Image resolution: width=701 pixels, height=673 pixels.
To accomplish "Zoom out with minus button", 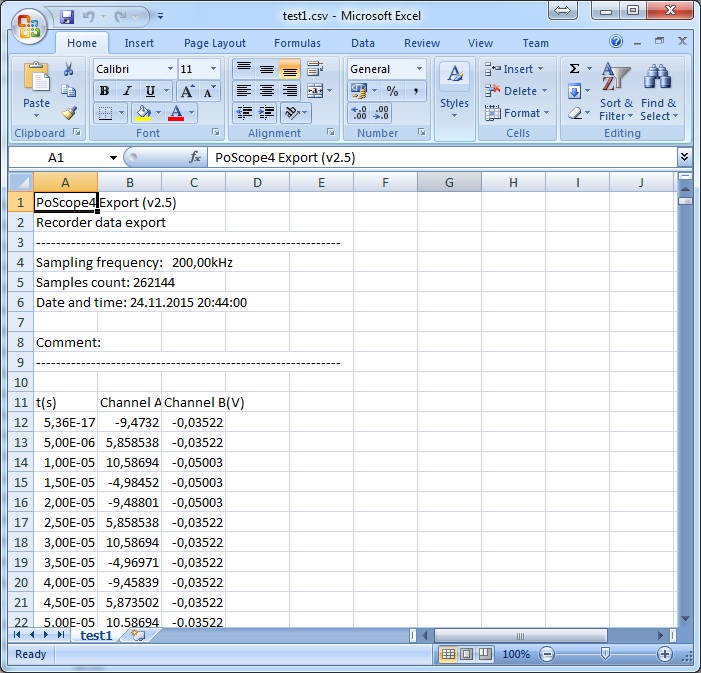I will 547,655.
